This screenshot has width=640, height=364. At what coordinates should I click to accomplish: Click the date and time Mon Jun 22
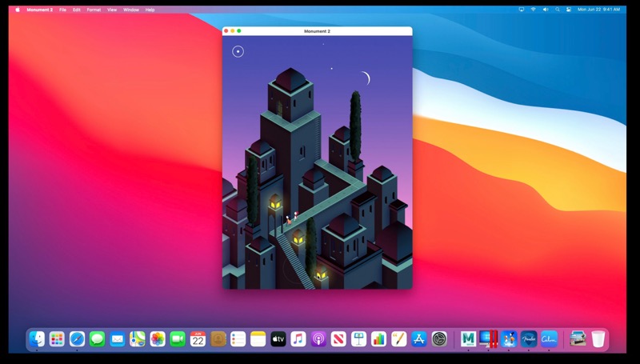coord(598,10)
